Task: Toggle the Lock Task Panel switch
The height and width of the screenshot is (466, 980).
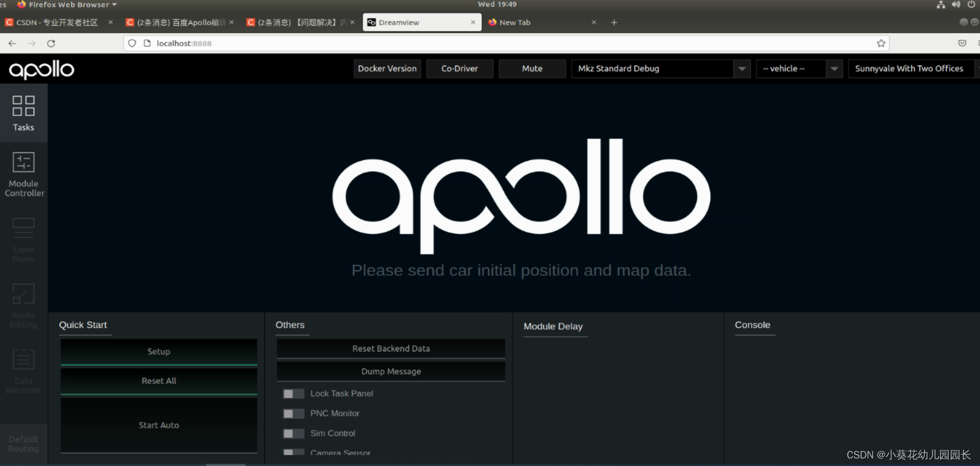Action: (x=293, y=394)
